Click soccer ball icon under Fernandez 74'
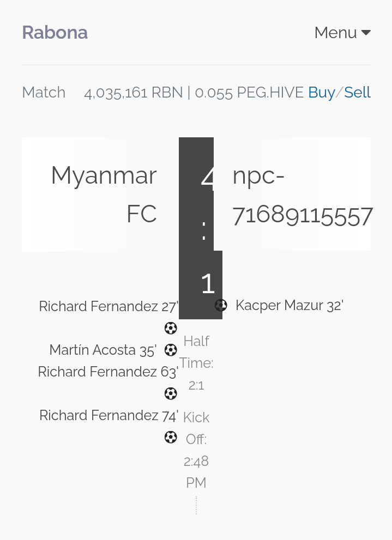Screen dimensions: 392x540 click(171, 437)
